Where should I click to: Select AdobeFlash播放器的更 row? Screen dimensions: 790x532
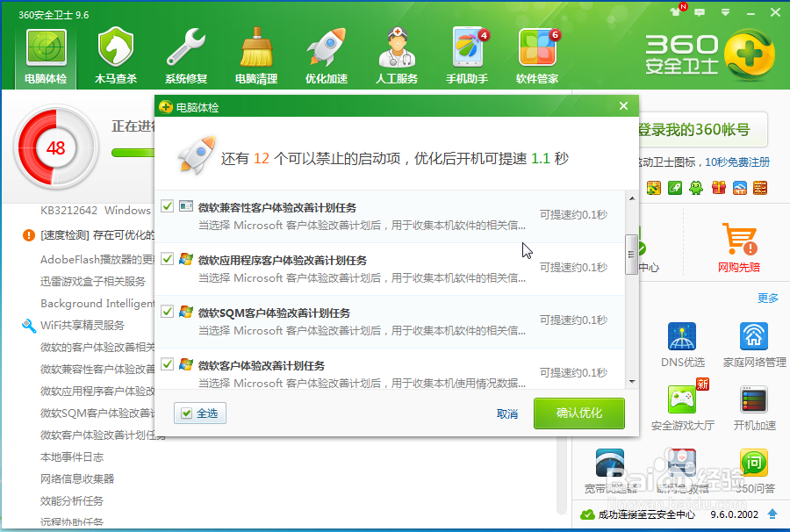(x=97, y=259)
